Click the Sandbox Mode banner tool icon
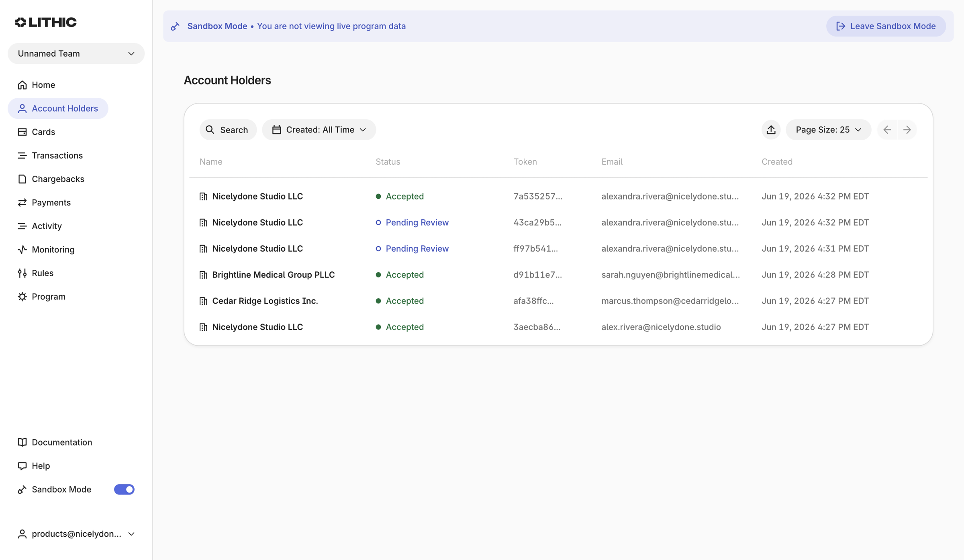The width and height of the screenshot is (964, 560). click(x=175, y=26)
